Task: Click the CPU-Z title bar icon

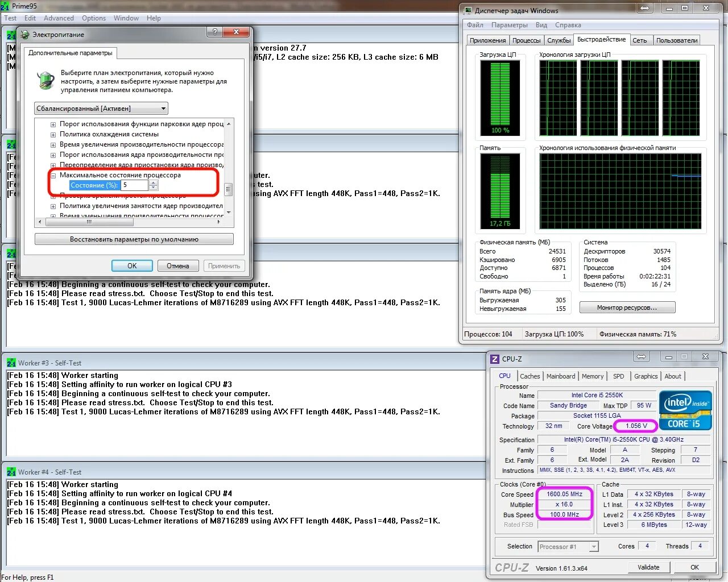Action: [495, 359]
